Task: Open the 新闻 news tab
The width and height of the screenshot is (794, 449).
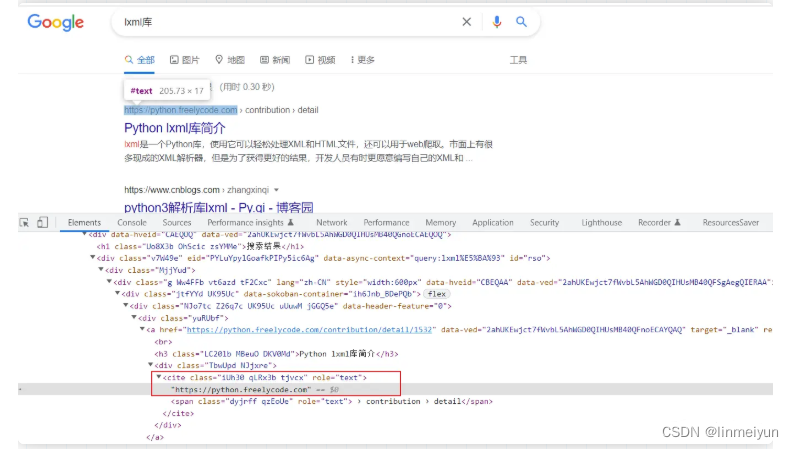Action: coord(275,60)
